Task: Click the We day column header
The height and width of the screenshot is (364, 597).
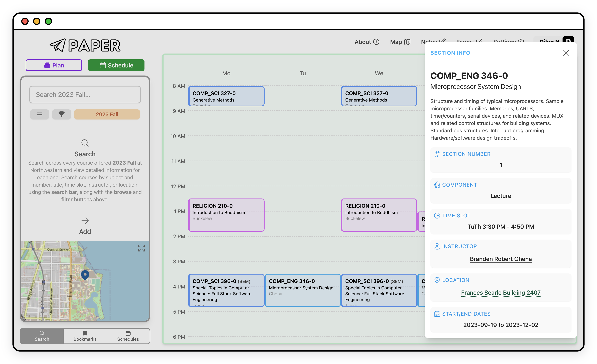Action: tap(379, 73)
